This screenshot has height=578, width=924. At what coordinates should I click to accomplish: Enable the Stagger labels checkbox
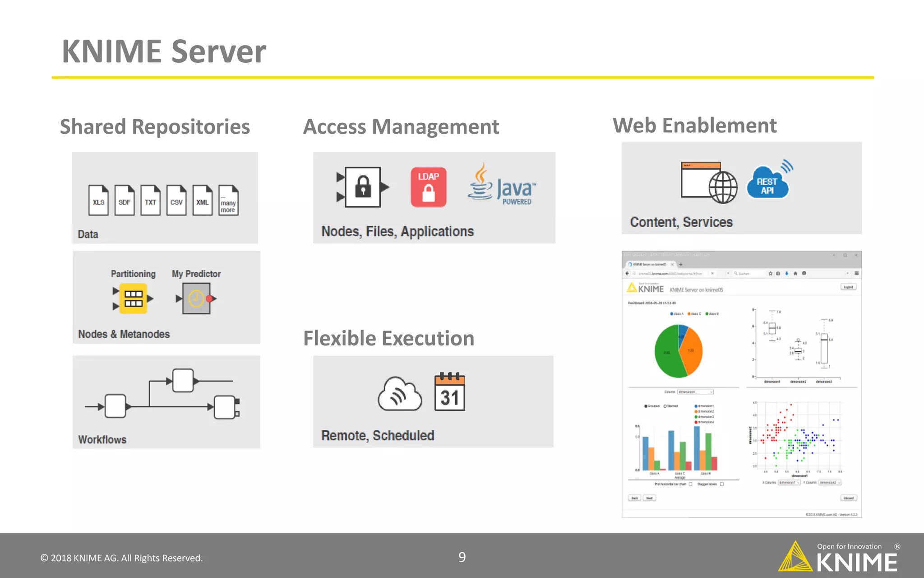[722, 484]
